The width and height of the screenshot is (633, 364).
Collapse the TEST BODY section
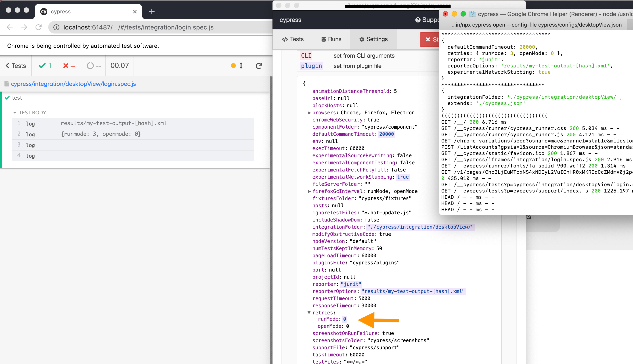pyautogui.click(x=15, y=113)
